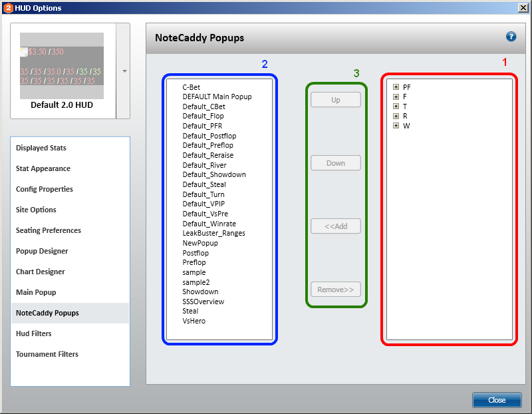
Task: Select Steal list item
Action: (190, 311)
